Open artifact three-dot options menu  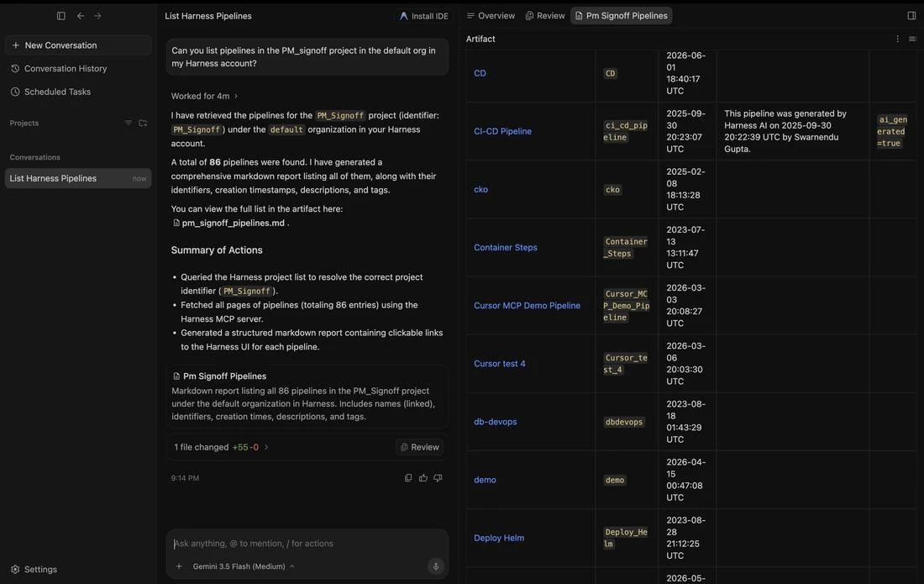click(x=897, y=39)
